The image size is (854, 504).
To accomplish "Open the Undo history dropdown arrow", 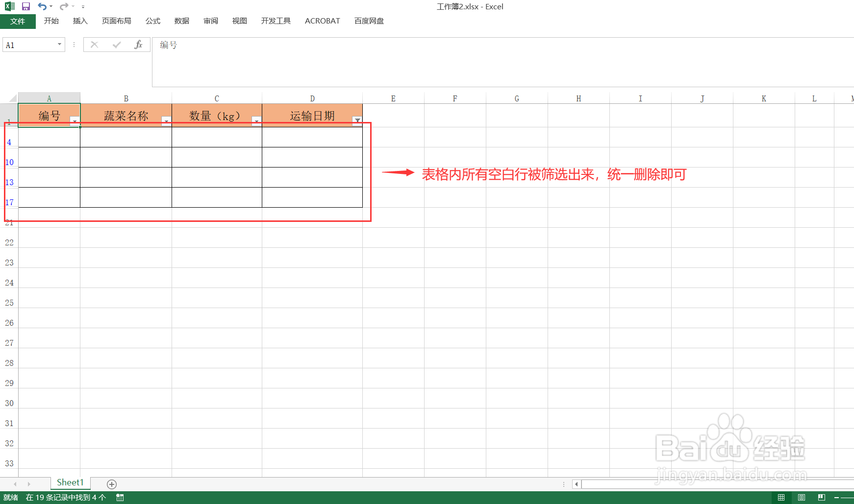I will point(51,6).
